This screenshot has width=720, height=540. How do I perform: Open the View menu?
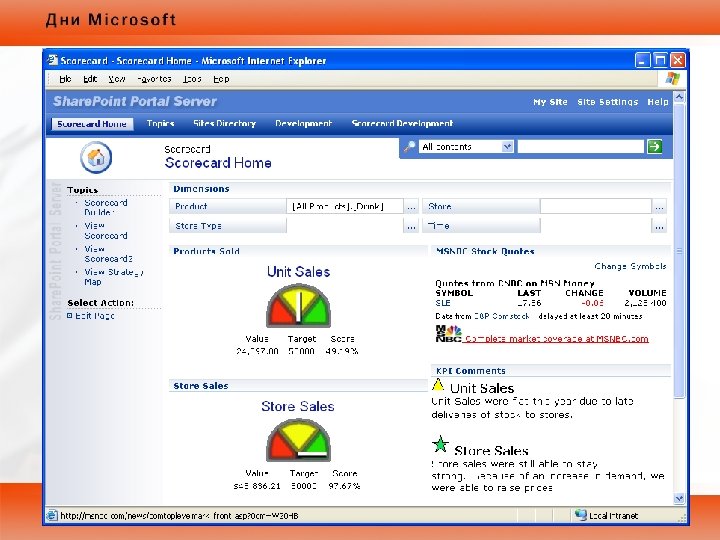117,79
